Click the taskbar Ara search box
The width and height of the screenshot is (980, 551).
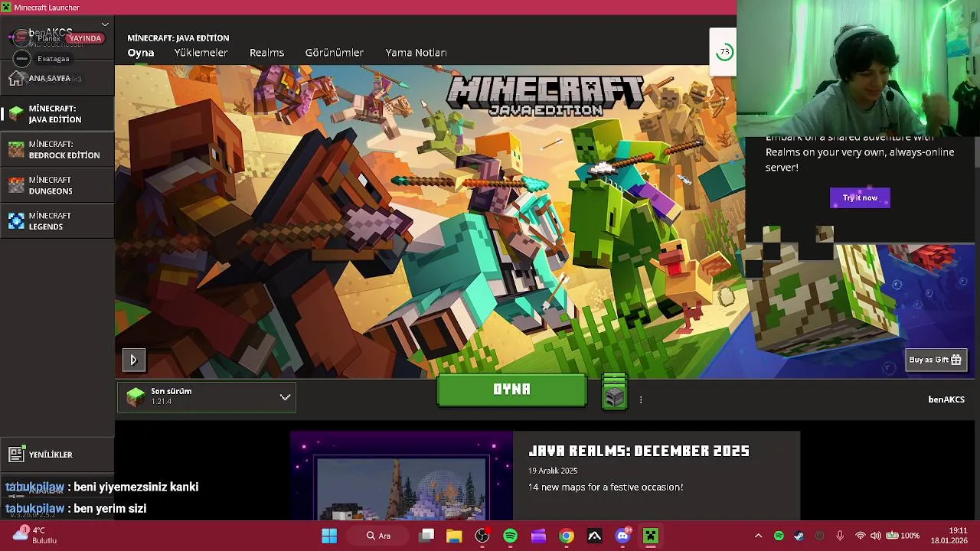click(378, 536)
